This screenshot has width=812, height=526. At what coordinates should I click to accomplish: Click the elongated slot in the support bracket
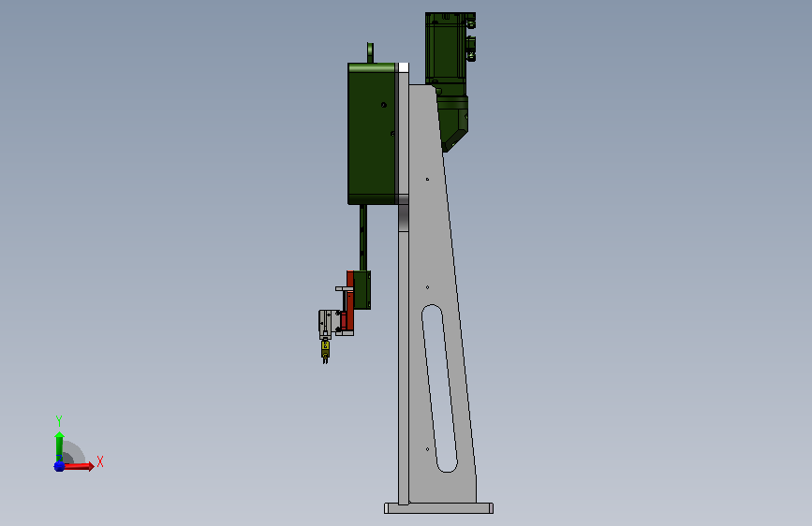[x=439, y=388]
